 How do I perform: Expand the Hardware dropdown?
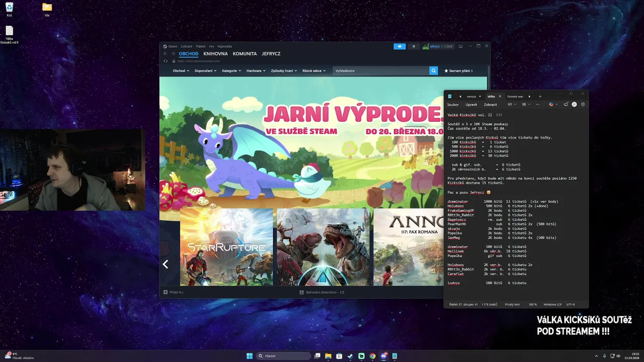(x=256, y=71)
